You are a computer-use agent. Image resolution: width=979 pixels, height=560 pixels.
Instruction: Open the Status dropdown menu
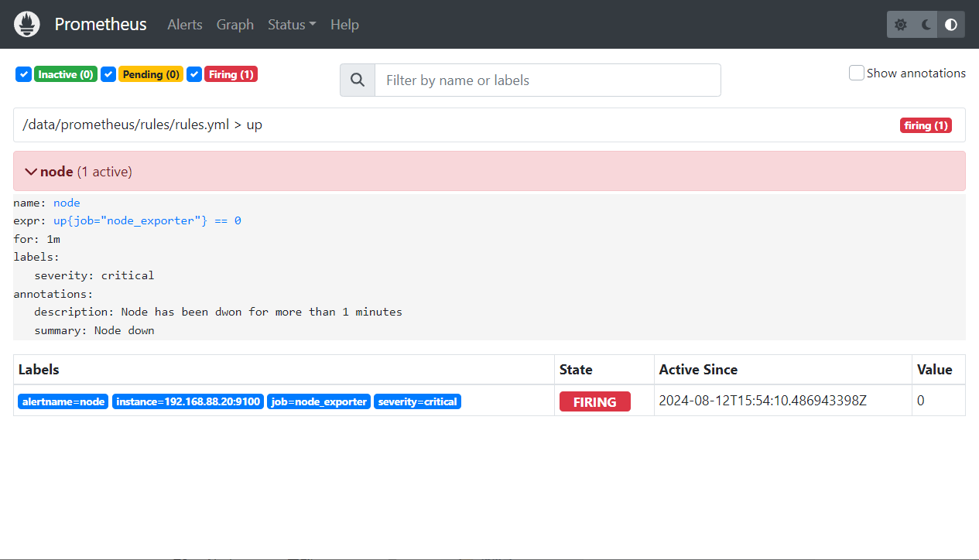292,25
